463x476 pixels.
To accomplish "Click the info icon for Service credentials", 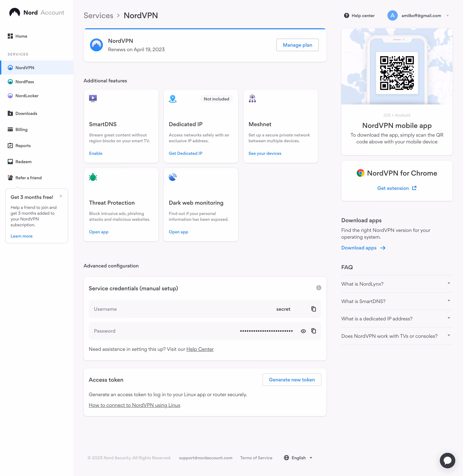I will pyautogui.click(x=319, y=288).
